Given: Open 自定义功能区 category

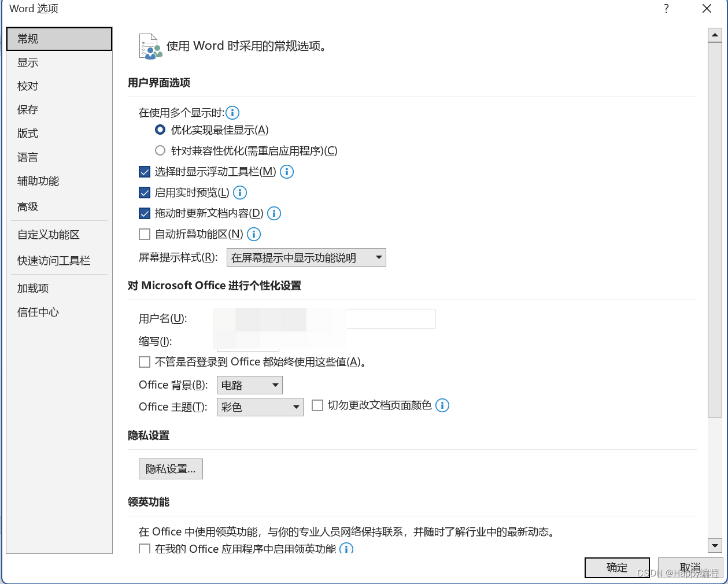Looking at the screenshot, I should [59, 235].
